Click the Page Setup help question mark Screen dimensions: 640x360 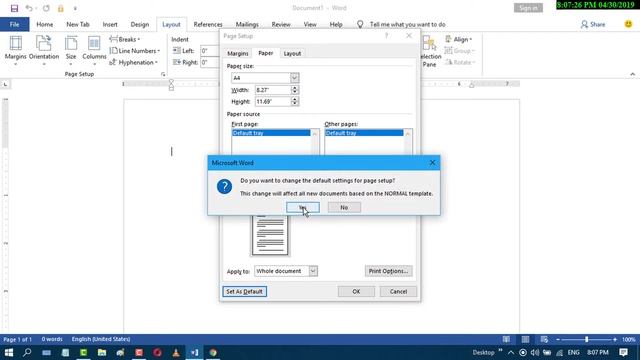point(386,36)
